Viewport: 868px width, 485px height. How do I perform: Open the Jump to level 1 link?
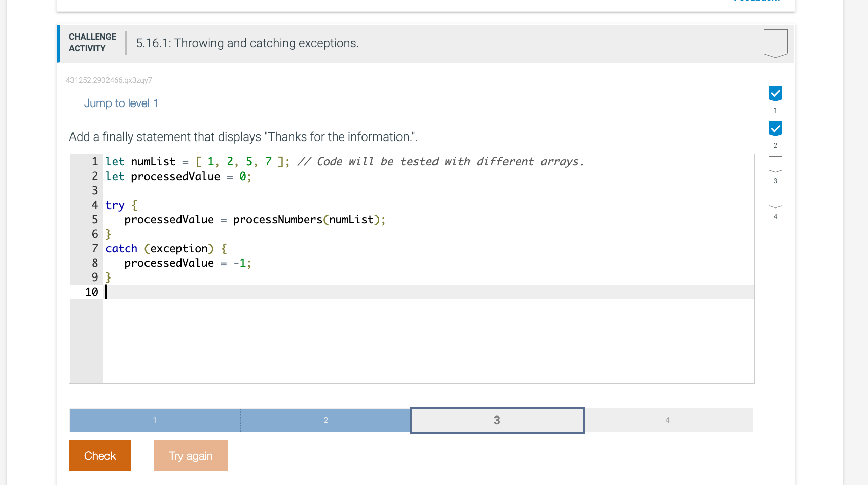[x=121, y=103]
